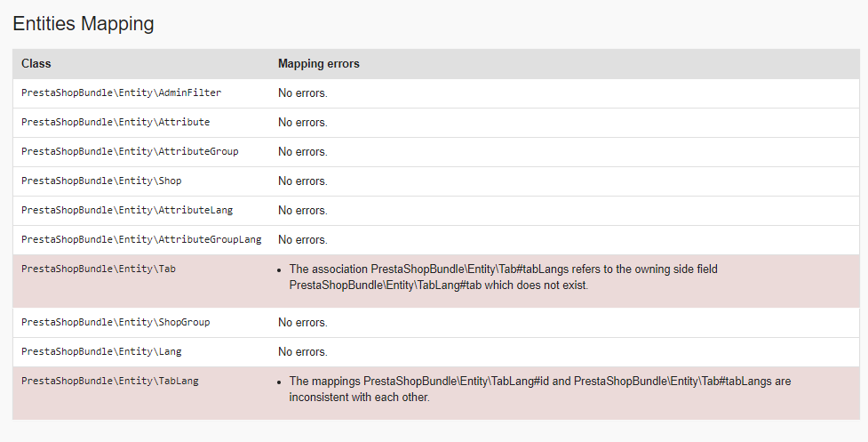868x442 pixels.
Task: Click the PrestaShopBundle\Entity\Shop class name
Action: pyautogui.click(x=101, y=181)
